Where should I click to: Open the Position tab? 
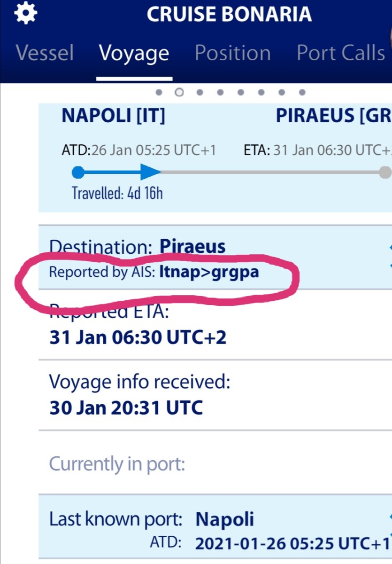tap(232, 53)
